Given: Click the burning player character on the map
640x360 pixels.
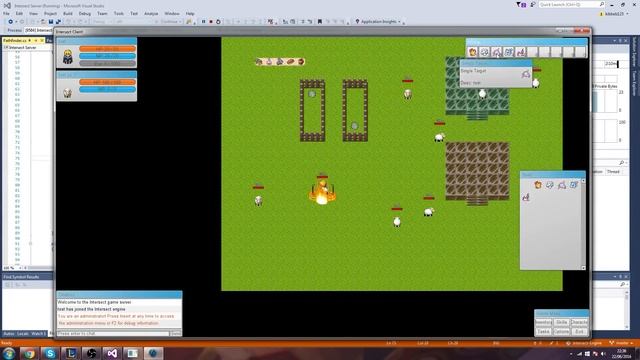Looking at the screenshot, I should click(322, 193).
